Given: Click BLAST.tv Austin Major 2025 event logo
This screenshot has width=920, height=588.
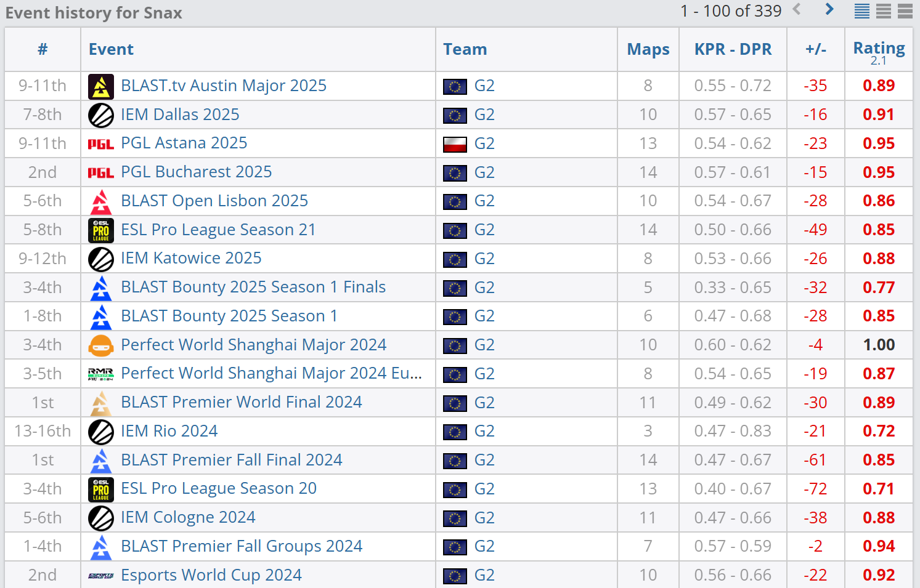Looking at the screenshot, I should pyautogui.click(x=101, y=86).
